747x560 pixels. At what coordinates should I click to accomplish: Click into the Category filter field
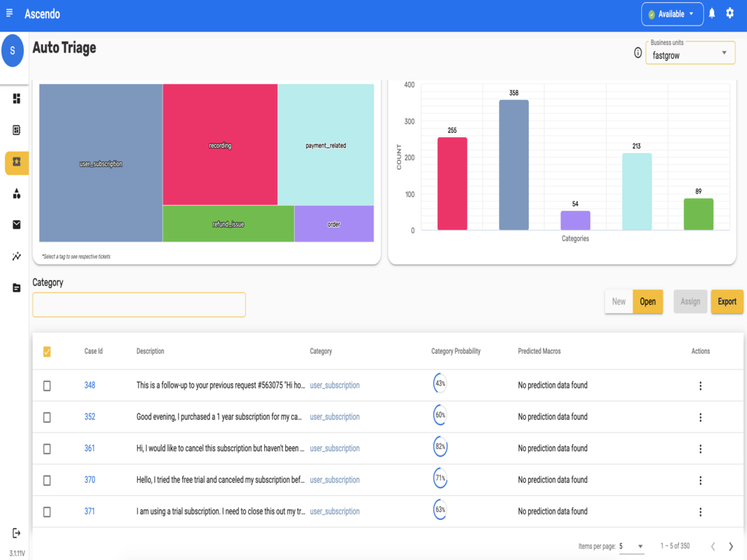click(139, 305)
